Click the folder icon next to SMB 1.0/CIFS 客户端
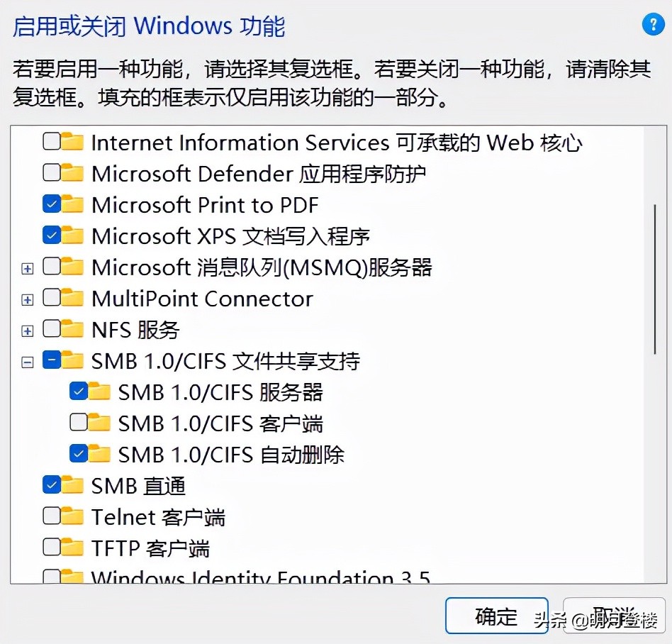The width and height of the screenshot is (672, 644). pyautogui.click(x=100, y=423)
